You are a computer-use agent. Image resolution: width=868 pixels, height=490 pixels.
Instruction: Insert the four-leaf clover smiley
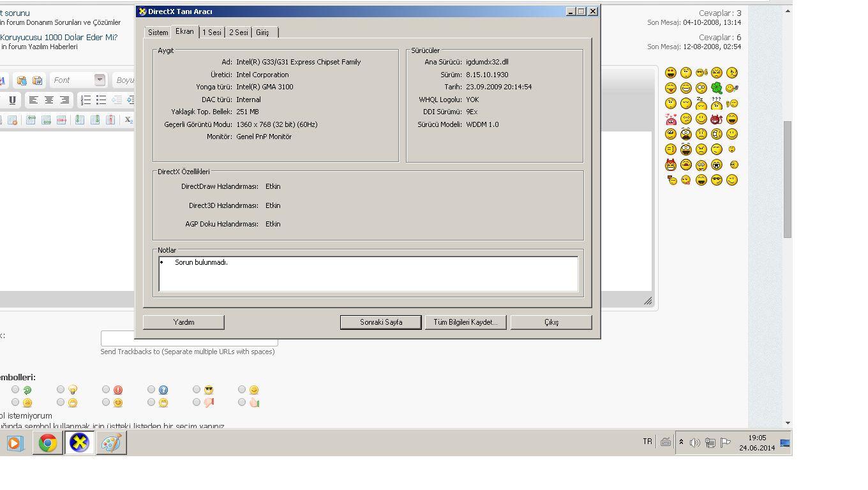(x=717, y=88)
